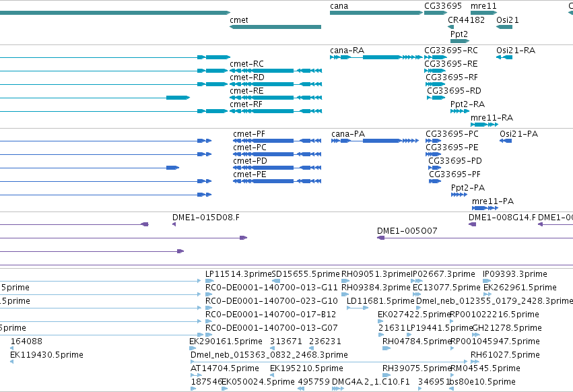Select the Osi21-PA protein label
The image size is (573, 392).
(x=519, y=134)
